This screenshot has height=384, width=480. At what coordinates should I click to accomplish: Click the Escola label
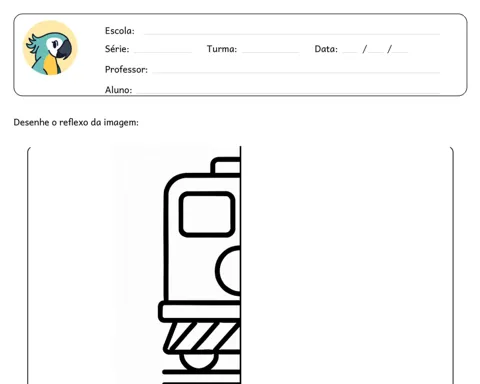point(120,31)
